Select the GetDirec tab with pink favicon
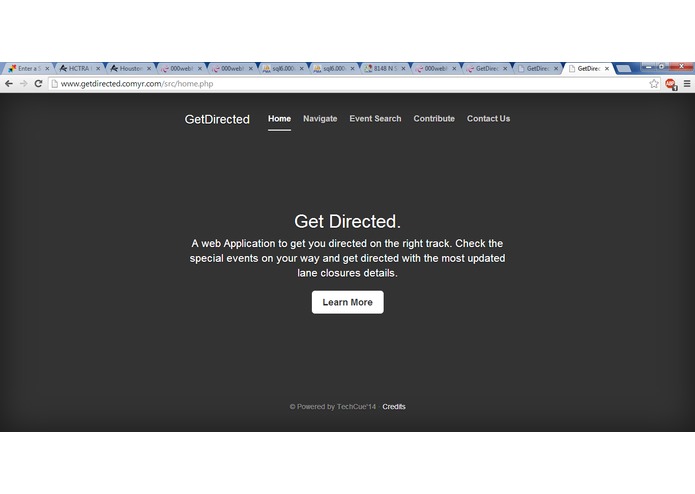Screen dimensions: 695x494 click(x=486, y=69)
